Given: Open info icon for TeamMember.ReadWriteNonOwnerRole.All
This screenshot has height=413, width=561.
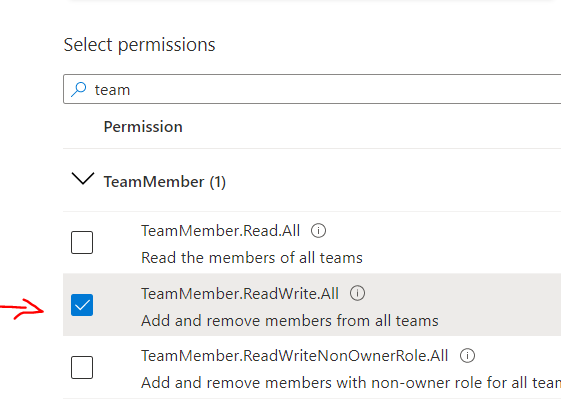Looking at the screenshot, I should (x=467, y=356).
